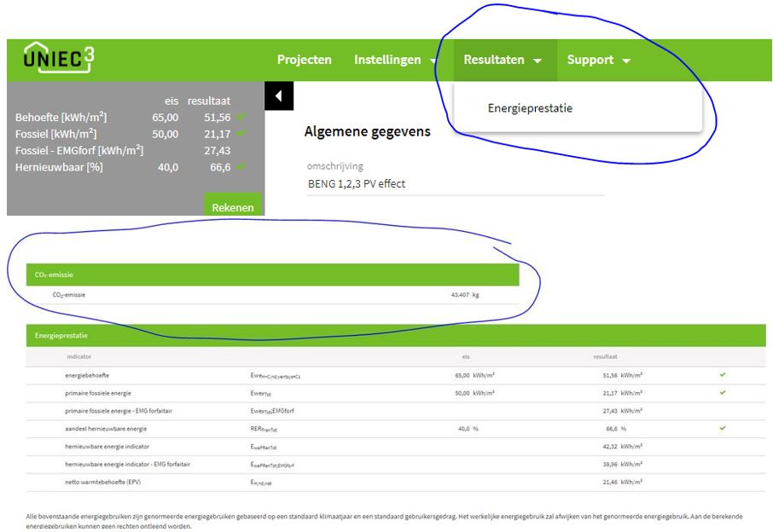Select CO2-emissie value 43.407 kg
This screenshot has height=532, width=773.
click(x=465, y=295)
